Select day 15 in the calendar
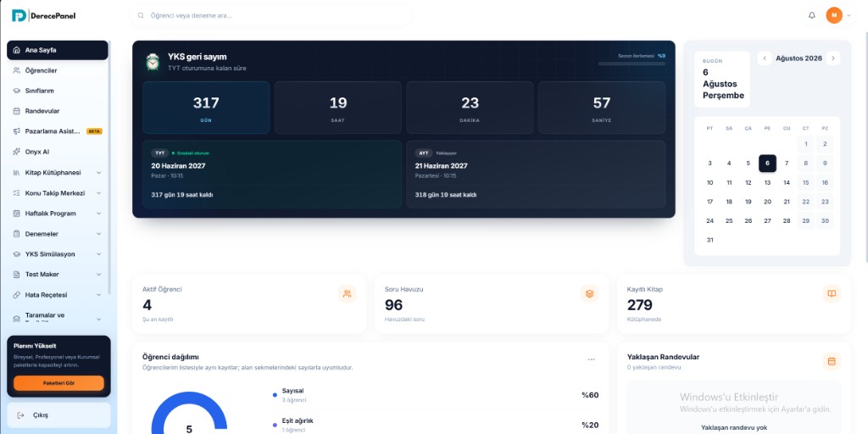This screenshot has width=868, height=434. click(805, 183)
